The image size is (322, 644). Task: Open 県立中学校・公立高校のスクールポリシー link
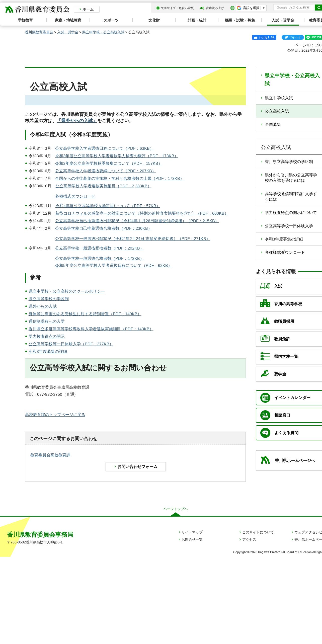click(67, 291)
